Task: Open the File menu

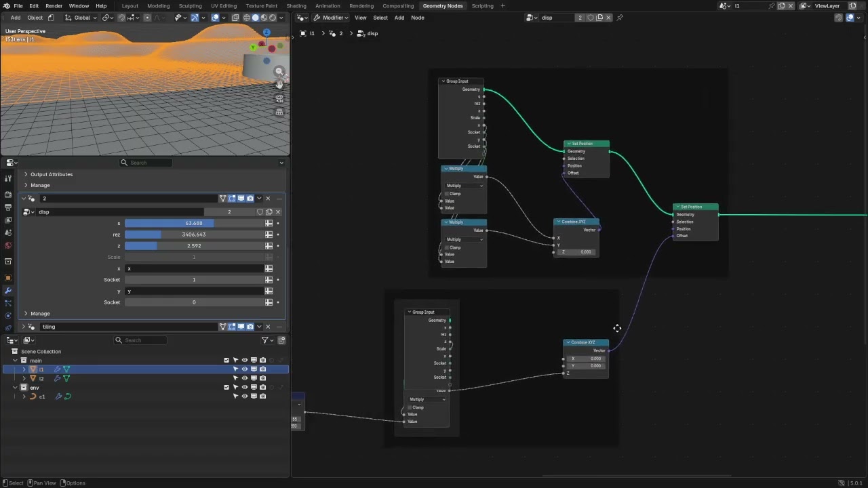Action: [18, 5]
